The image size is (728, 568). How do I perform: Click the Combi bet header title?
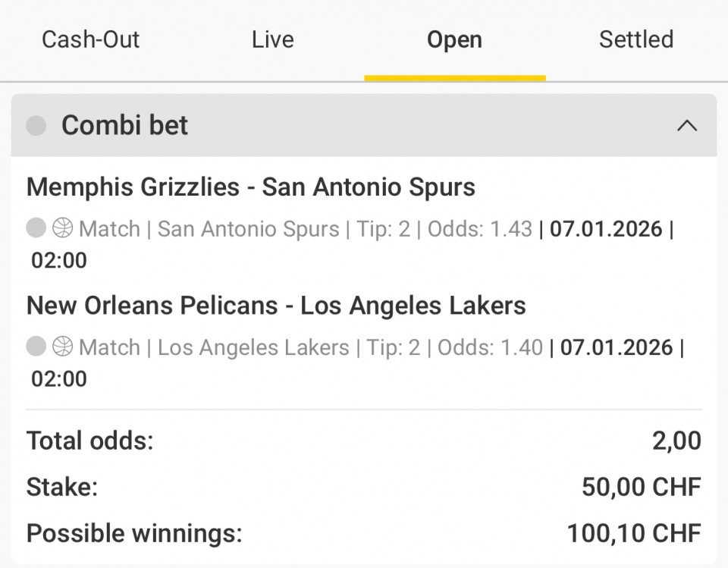click(124, 126)
